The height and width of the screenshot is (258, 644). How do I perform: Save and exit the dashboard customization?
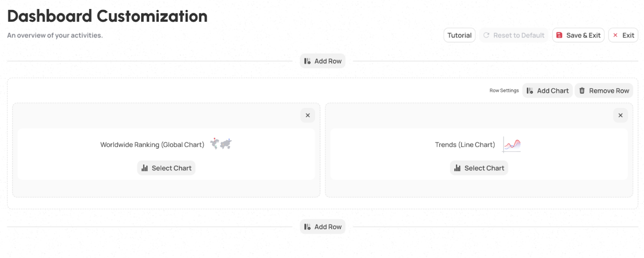(x=578, y=35)
